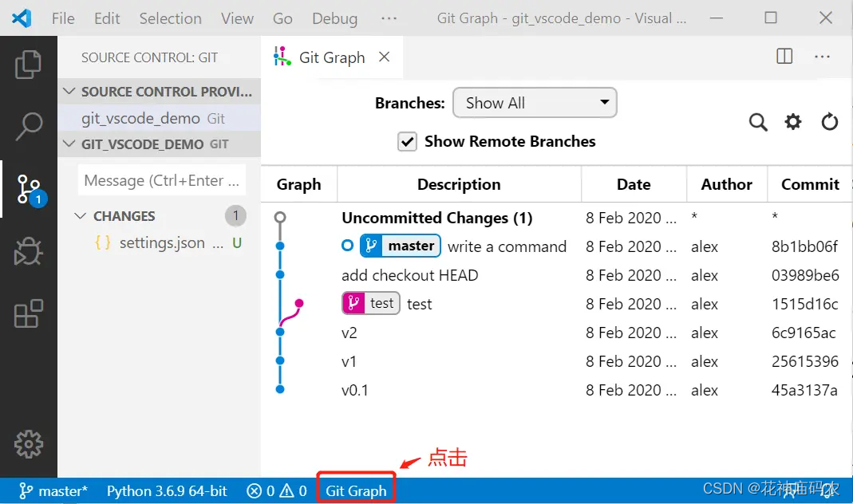Click commit hash 03989be6
Screen dimensions: 853x504
click(x=804, y=275)
